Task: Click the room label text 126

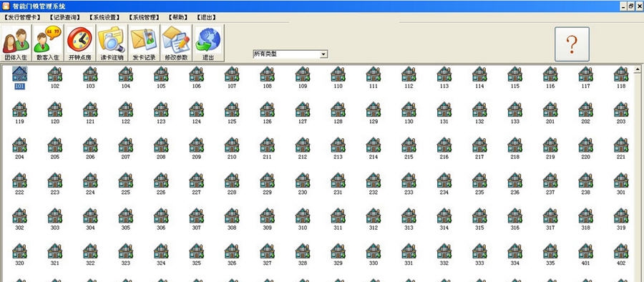Action: 268,122
